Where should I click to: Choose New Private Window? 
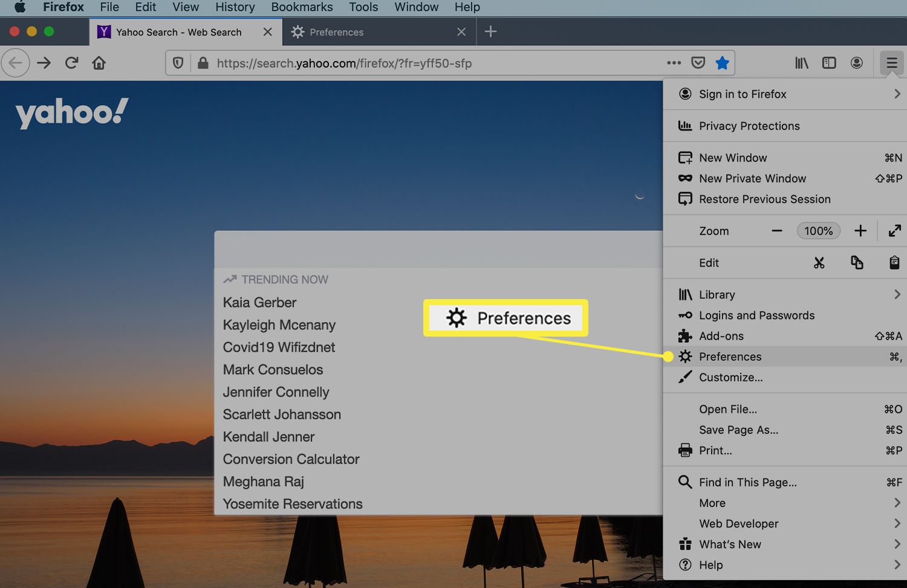coord(785,178)
